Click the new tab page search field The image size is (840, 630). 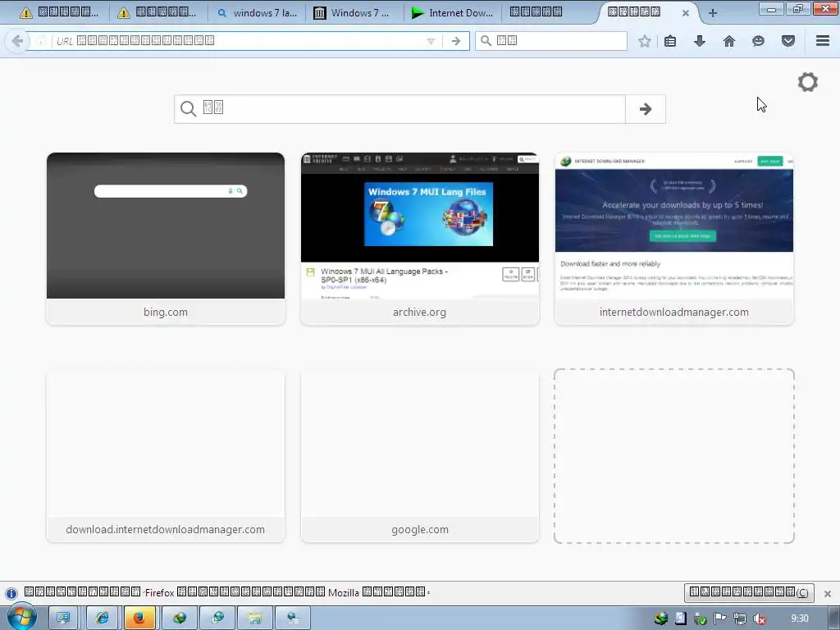pyautogui.click(x=399, y=109)
